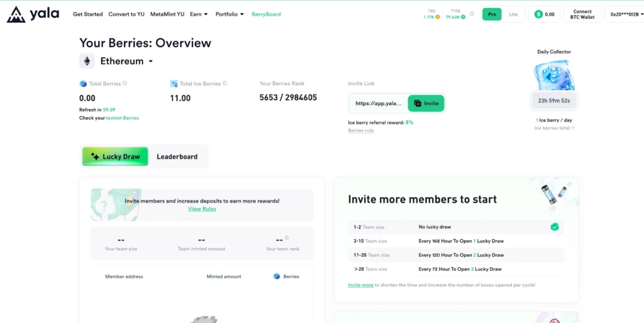Click the invite link URL field
Screen dimensions: 644x323
tap(378, 103)
